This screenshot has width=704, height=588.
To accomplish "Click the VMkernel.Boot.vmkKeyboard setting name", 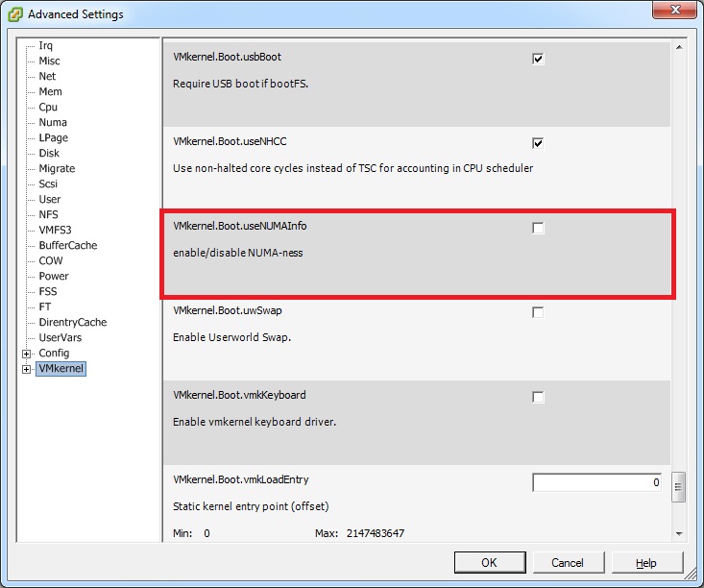I will 239,395.
